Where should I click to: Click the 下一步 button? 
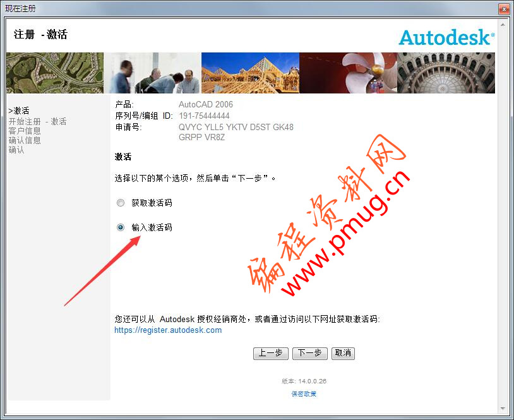tap(309, 353)
